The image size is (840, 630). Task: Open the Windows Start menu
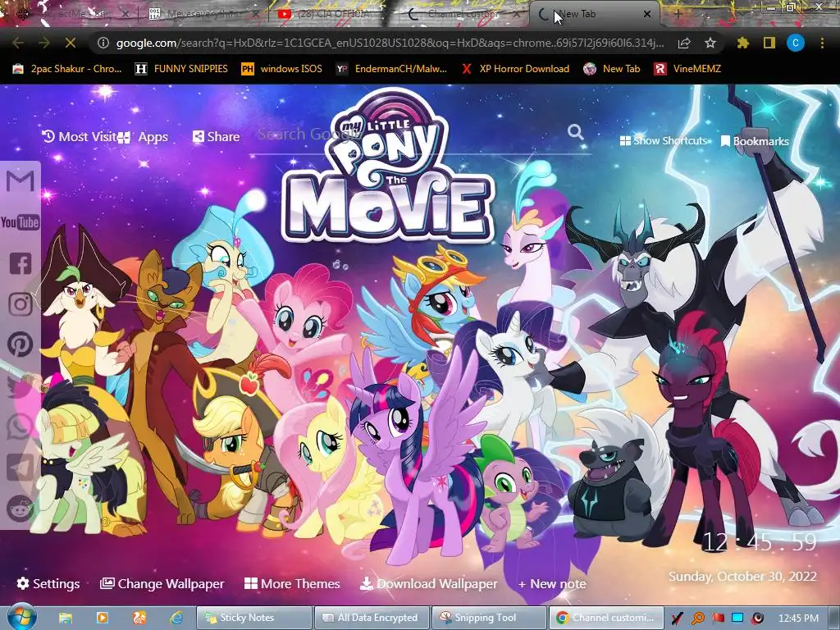21,617
